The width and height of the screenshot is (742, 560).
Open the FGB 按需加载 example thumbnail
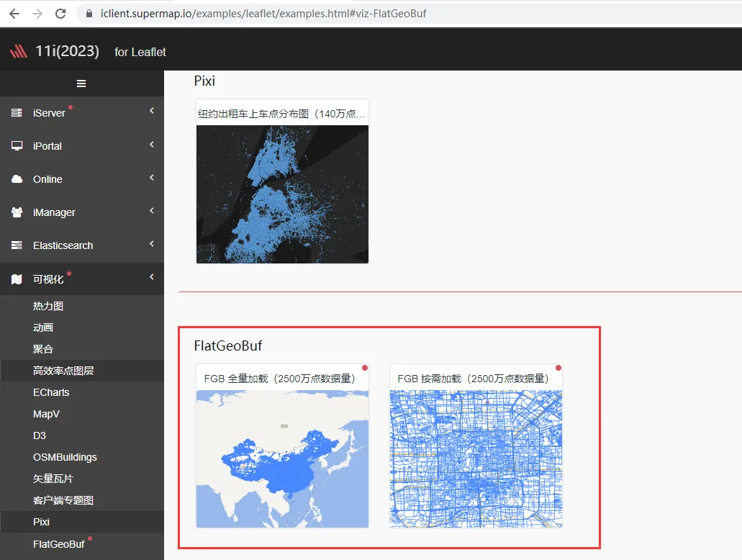476,458
